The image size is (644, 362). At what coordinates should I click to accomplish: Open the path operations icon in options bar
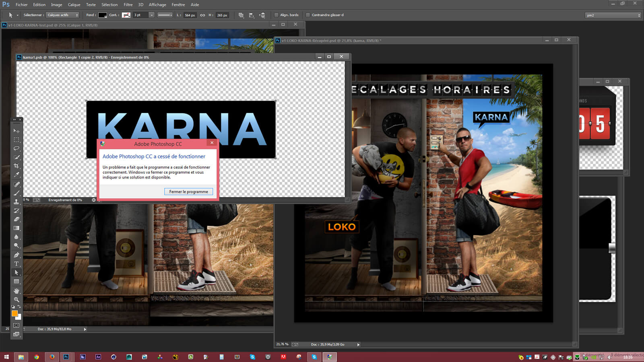[241, 15]
